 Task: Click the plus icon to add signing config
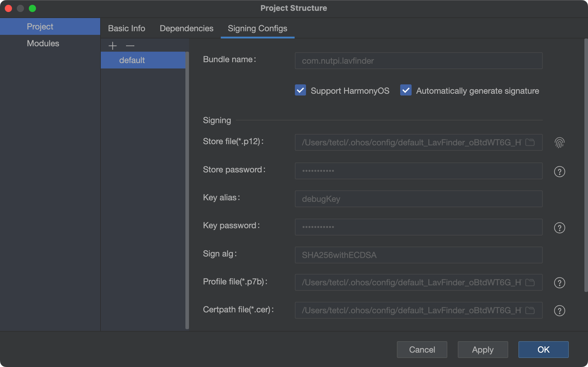(112, 46)
